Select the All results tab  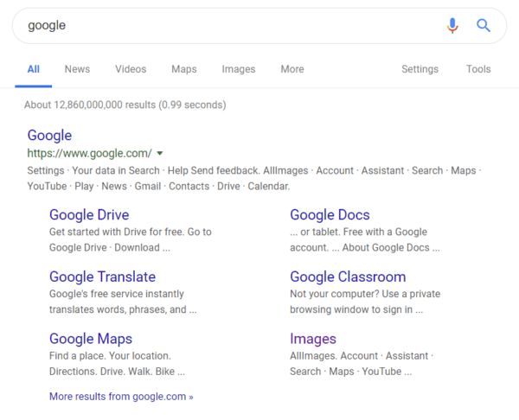tap(33, 69)
